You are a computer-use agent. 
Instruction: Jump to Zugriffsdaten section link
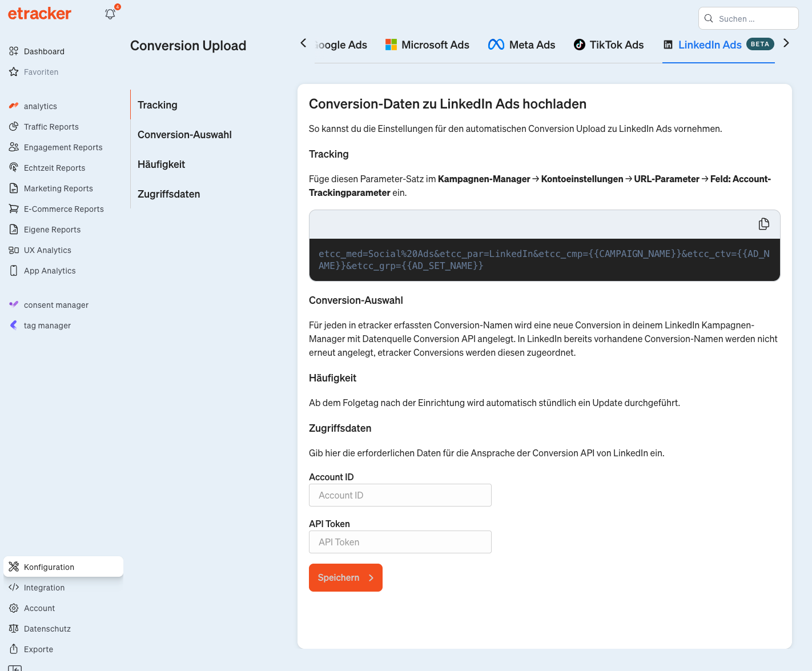pyautogui.click(x=169, y=194)
